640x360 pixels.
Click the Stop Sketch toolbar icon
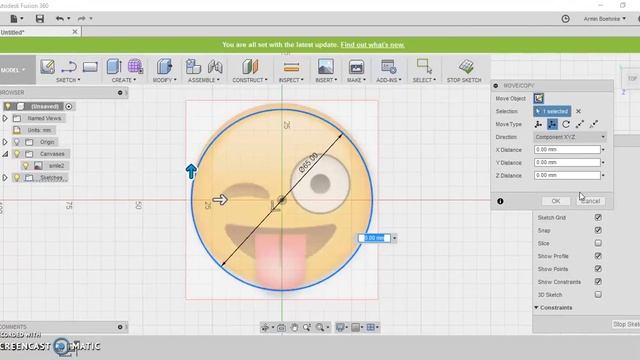pyautogui.click(x=466, y=66)
